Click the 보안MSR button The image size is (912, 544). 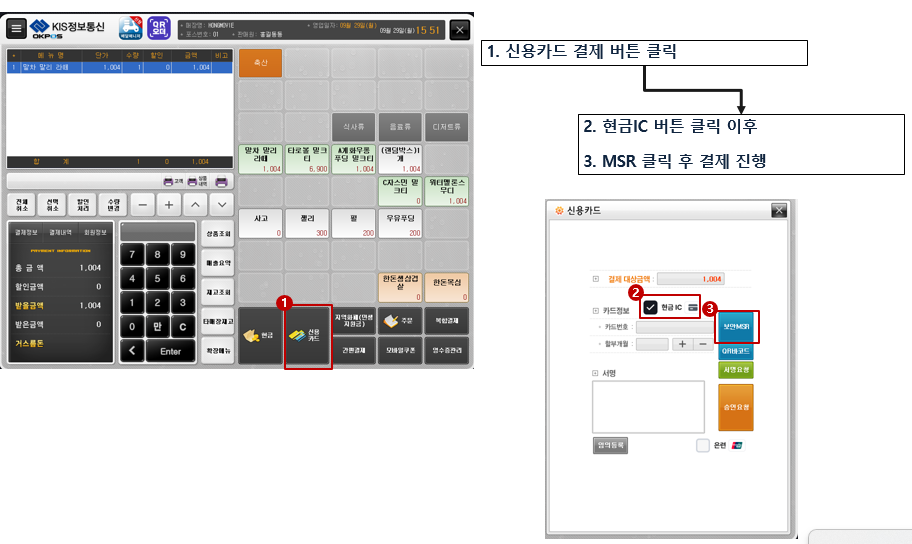(736, 326)
